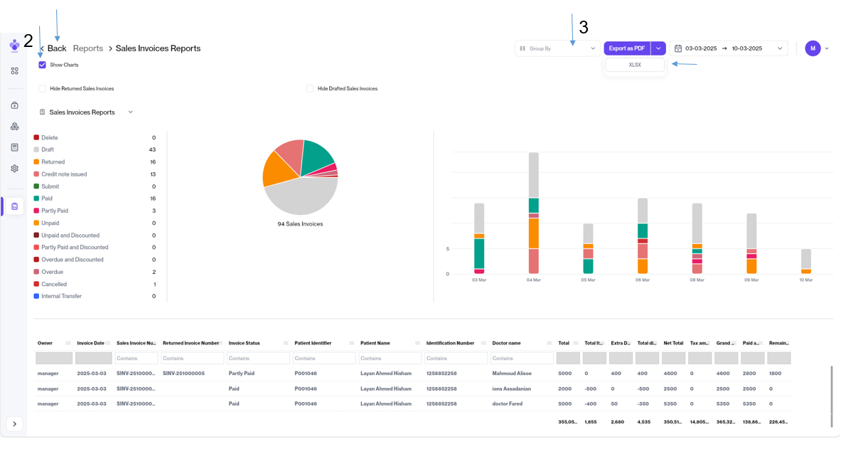Click the user avatar labeled M

813,48
